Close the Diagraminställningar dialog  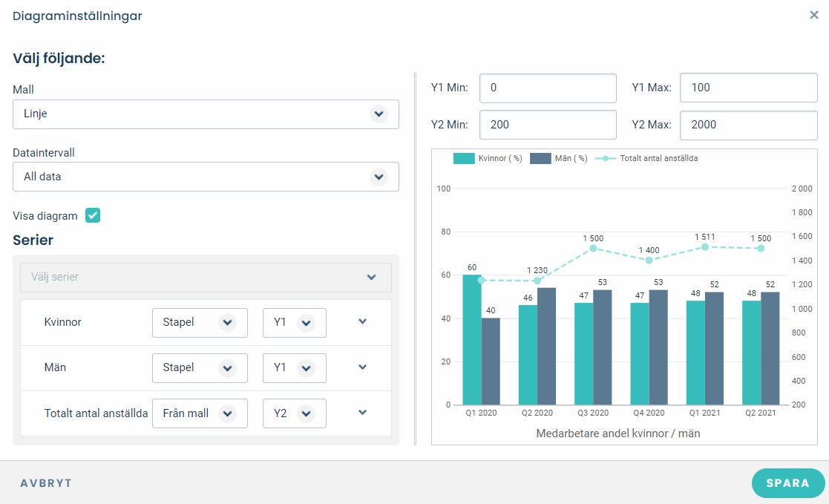813,15
